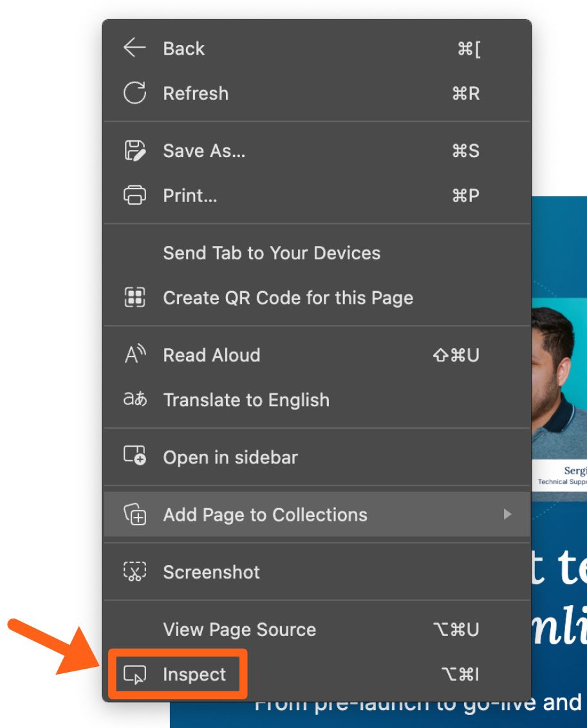The image size is (587, 728).
Task: Choose Translate to English text
Action: pos(246,400)
